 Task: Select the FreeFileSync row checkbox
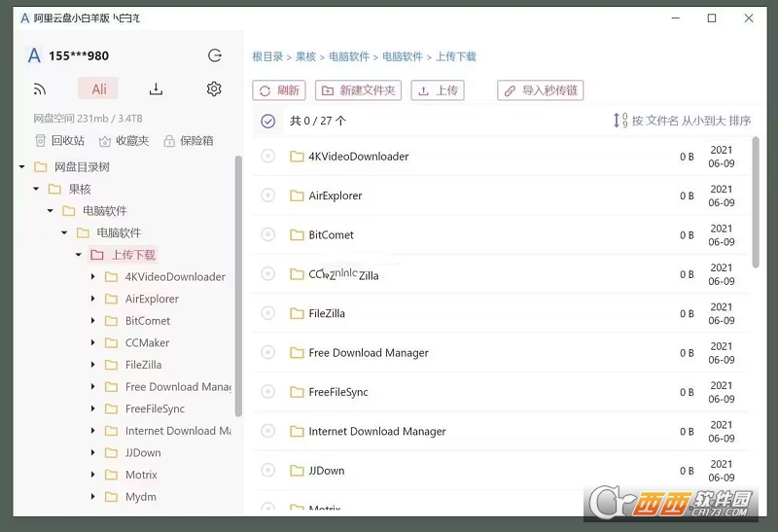(x=268, y=392)
